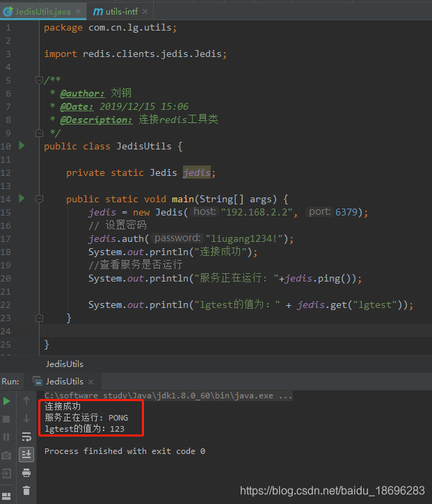432x504 pixels.
Task: Clear all console output with trash icon
Action: pyautogui.click(x=26, y=491)
